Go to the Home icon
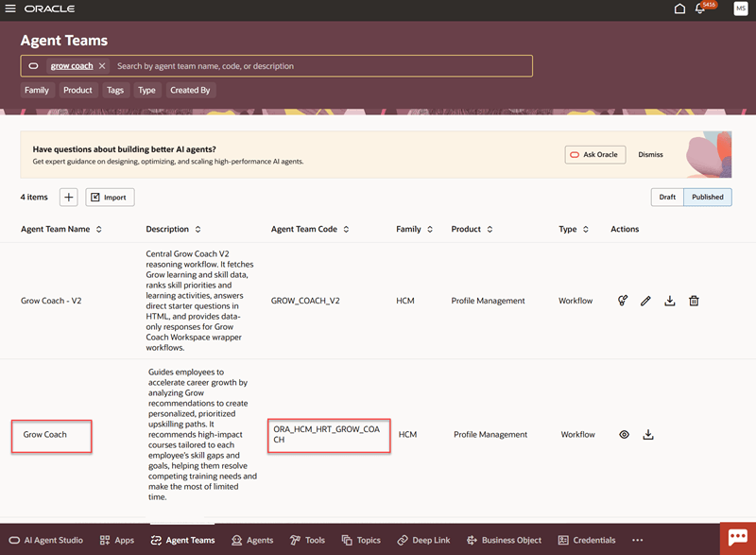756x555 pixels. coord(679,9)
